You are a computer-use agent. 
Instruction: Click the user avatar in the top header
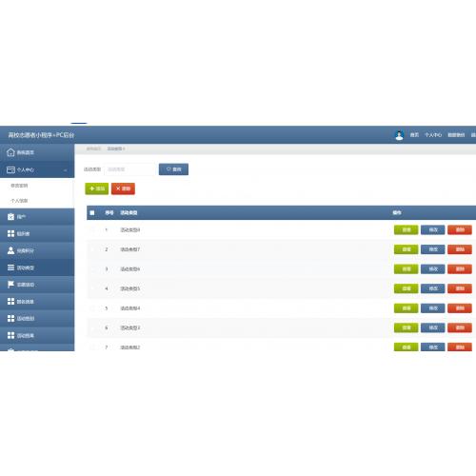(x=399, y=135)
